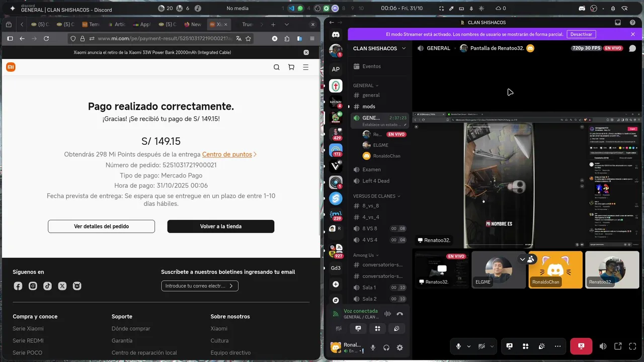Open Xiaomi Facebook page icon
Image resolution: width=644 pixels, height=362 pixels.
18,286
